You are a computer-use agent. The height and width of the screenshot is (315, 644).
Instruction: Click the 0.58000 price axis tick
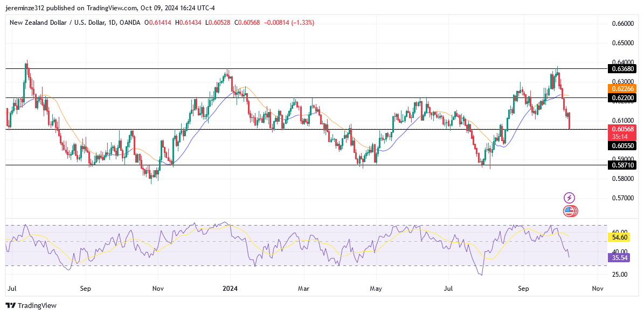point(622,179)
